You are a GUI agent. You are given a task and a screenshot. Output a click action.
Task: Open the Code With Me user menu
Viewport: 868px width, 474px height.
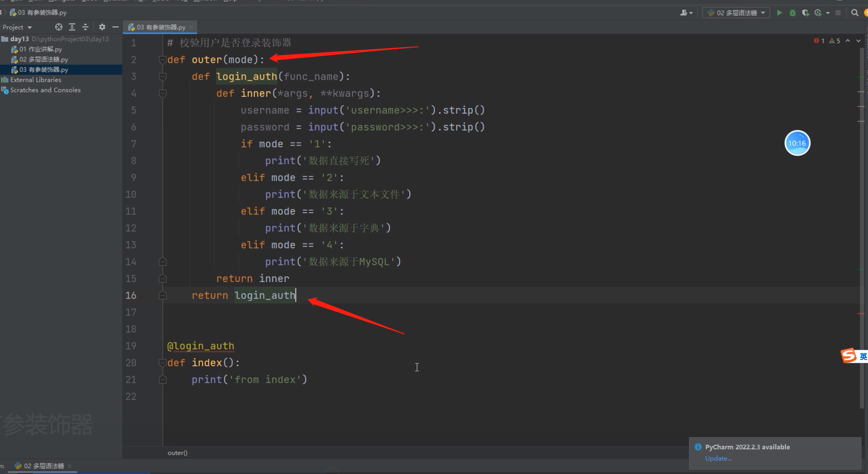686,13
